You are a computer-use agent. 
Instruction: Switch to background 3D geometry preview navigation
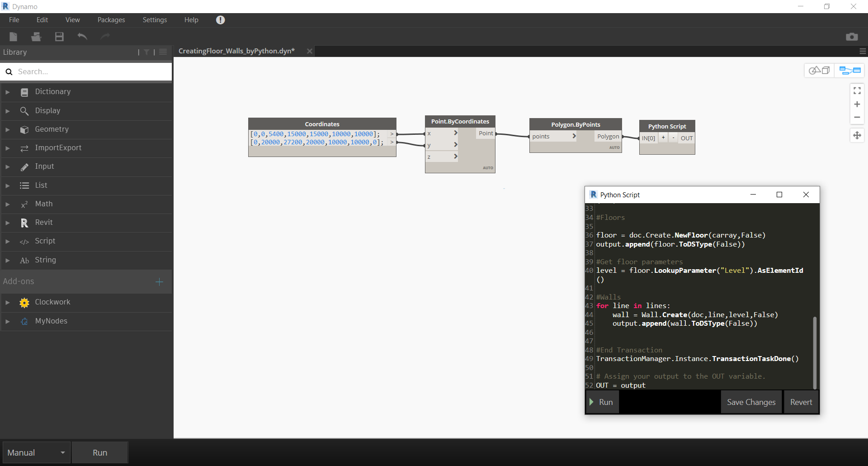click(x=819, y=70)
